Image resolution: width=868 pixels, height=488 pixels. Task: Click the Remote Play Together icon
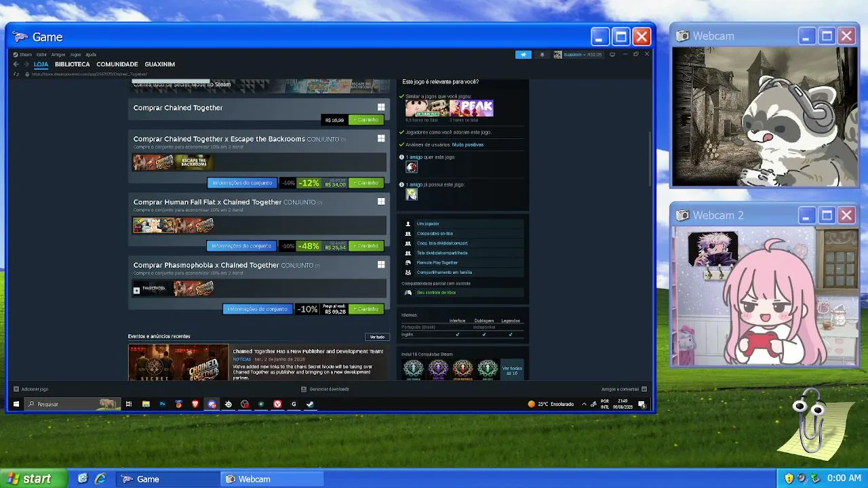point(408,262)
